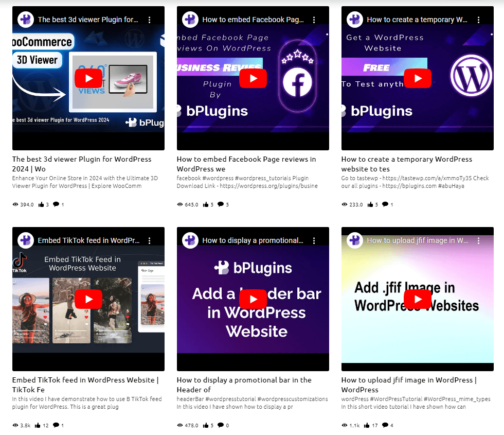Image resolution: width=504 pixels, height=435 pixels.
Task: Play the promotional header bar video
Action: [x=253, y=299]
